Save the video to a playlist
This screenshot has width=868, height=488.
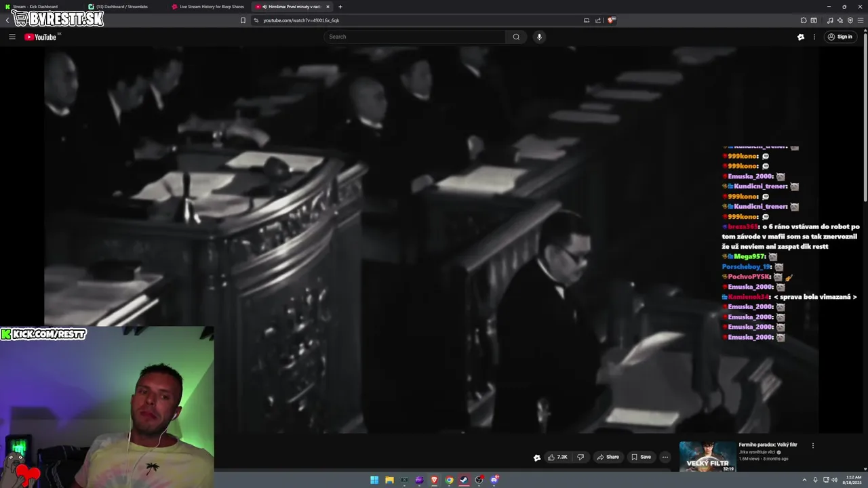pyautogui.click(x=641, y=457)
